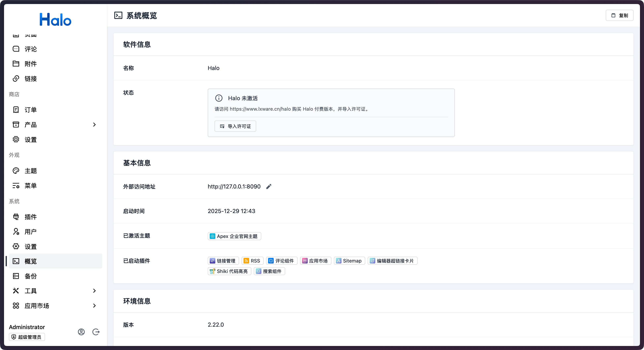Click the RSS plugin tag

coord(252,261)
